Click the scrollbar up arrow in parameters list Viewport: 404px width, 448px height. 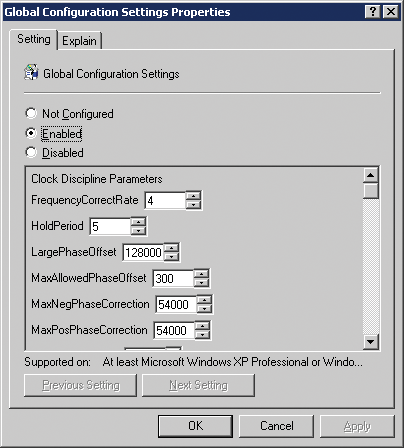point(371,175)
